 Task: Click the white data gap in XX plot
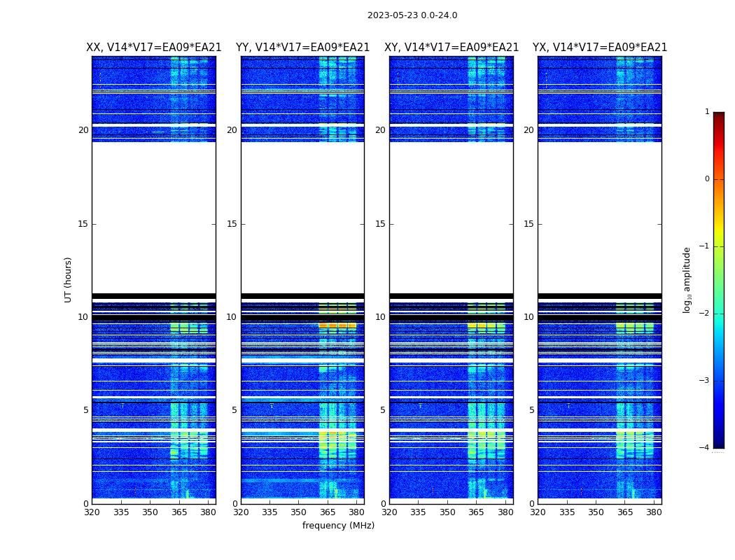coord(153,217)
